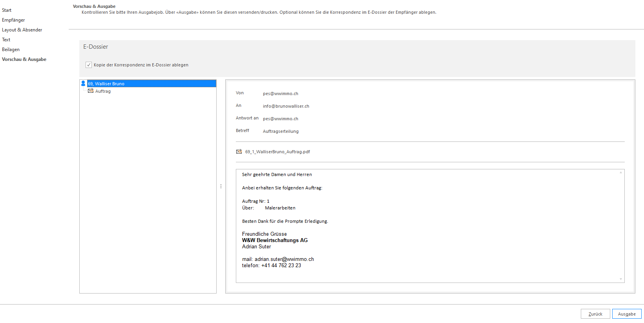Click the word Malerarbeiten in message
The height and width of the screenshot is (323, 644).
[280, 208]
